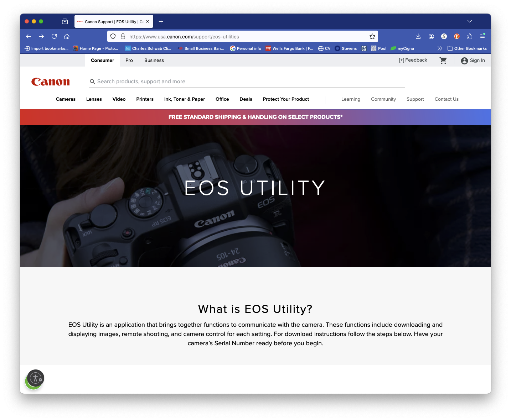Open the Other Bookmarks folder

(x=467, y=48)
